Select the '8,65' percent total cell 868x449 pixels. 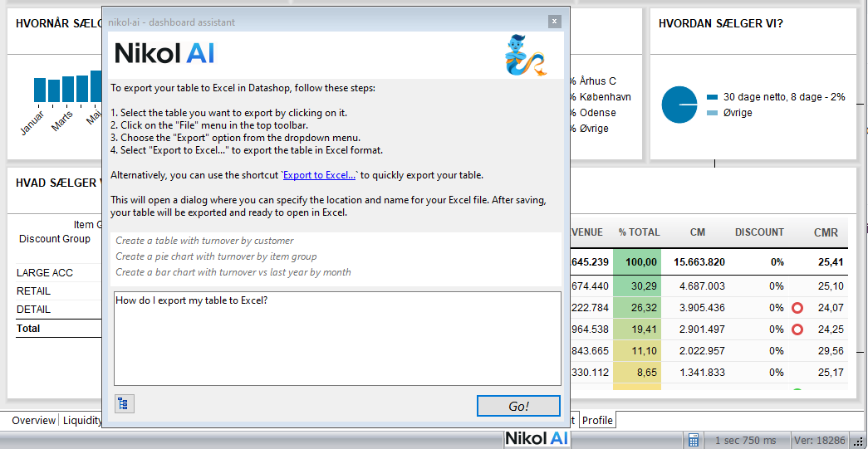(x=637, y=372)
